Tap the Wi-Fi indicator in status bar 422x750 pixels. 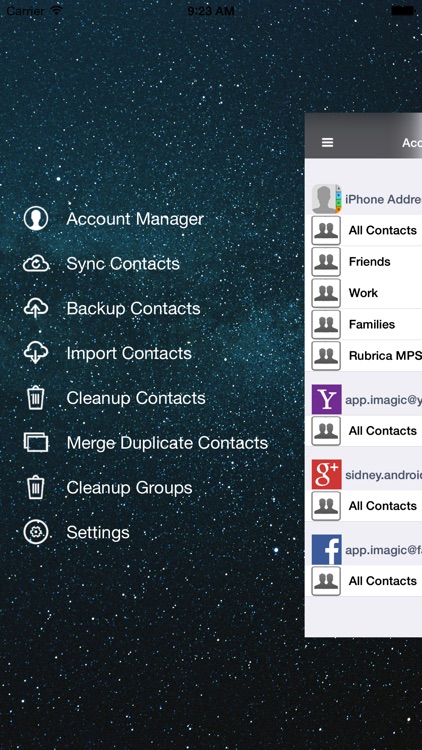pyautogui.click(x=57, y=10)
